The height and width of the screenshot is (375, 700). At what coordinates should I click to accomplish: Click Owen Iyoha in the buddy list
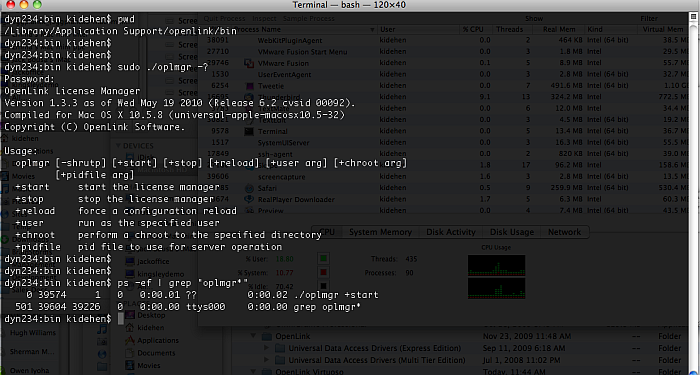[29, 370]
